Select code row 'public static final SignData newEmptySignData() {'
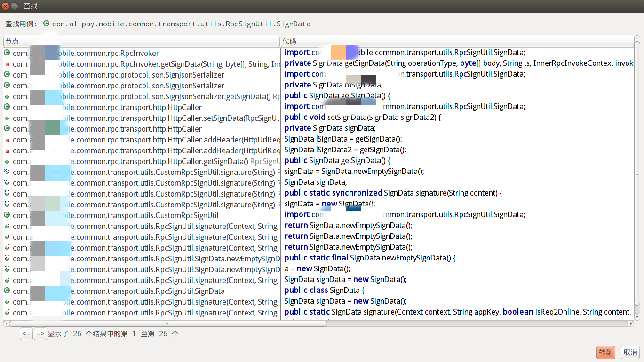 [x=457, y=258]
